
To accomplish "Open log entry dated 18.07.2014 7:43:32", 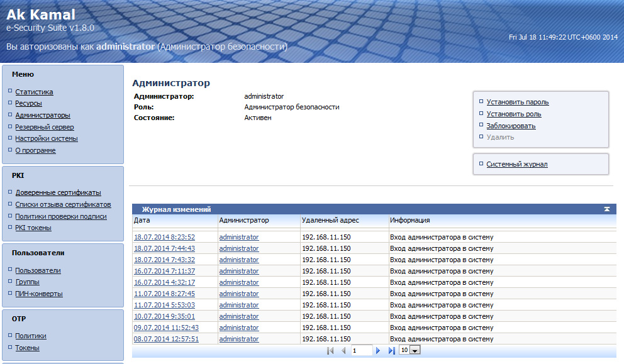I will click(x=164, y=260).
